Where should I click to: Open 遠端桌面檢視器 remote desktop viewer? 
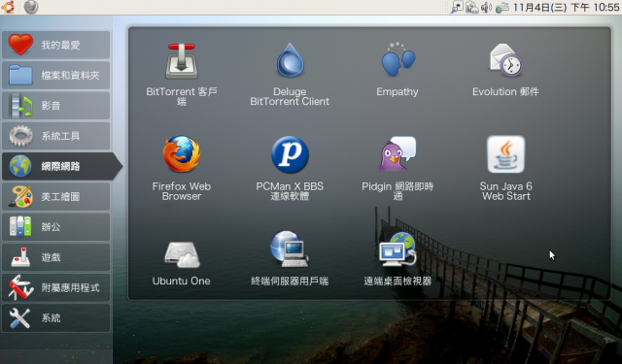(397, 258)
